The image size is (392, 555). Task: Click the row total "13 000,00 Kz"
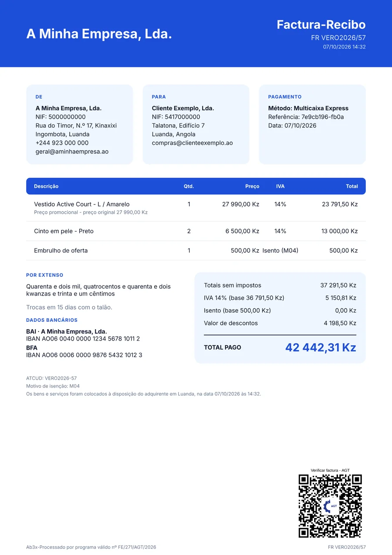point(340,231)
